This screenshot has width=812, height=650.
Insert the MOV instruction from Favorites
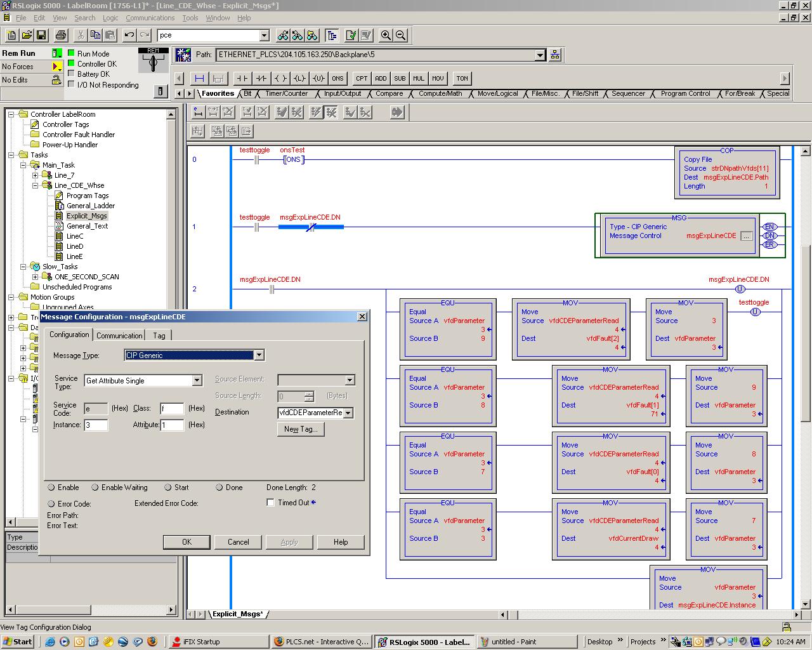(x=438, y=78)
